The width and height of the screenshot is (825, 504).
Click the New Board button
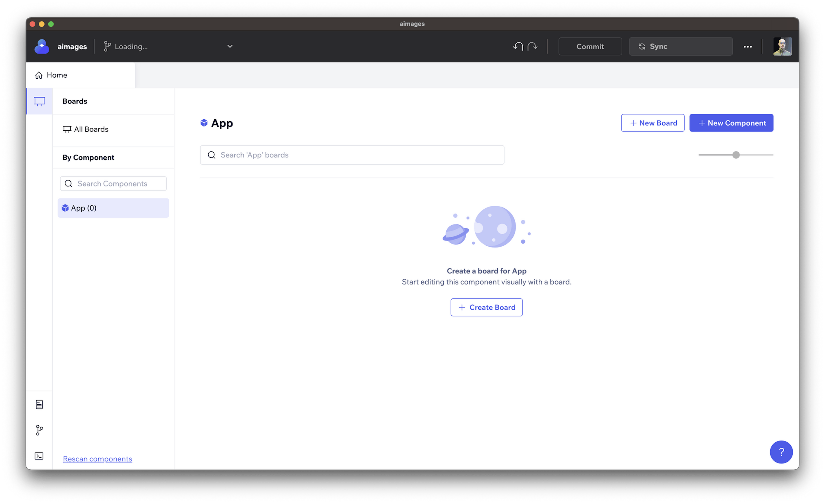(x=653, y=123)
